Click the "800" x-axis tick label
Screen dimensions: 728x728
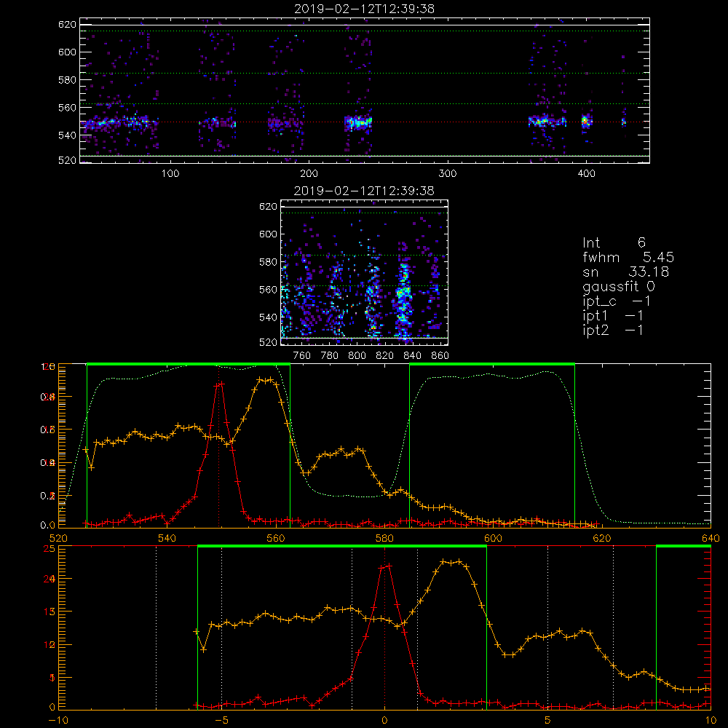(x=357, y=356)
